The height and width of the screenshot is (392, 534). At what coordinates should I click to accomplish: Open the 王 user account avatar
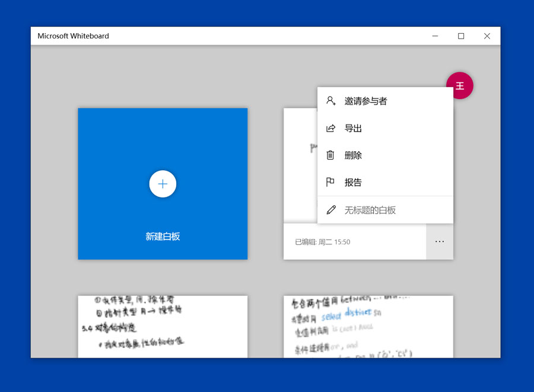pos(460,85)
